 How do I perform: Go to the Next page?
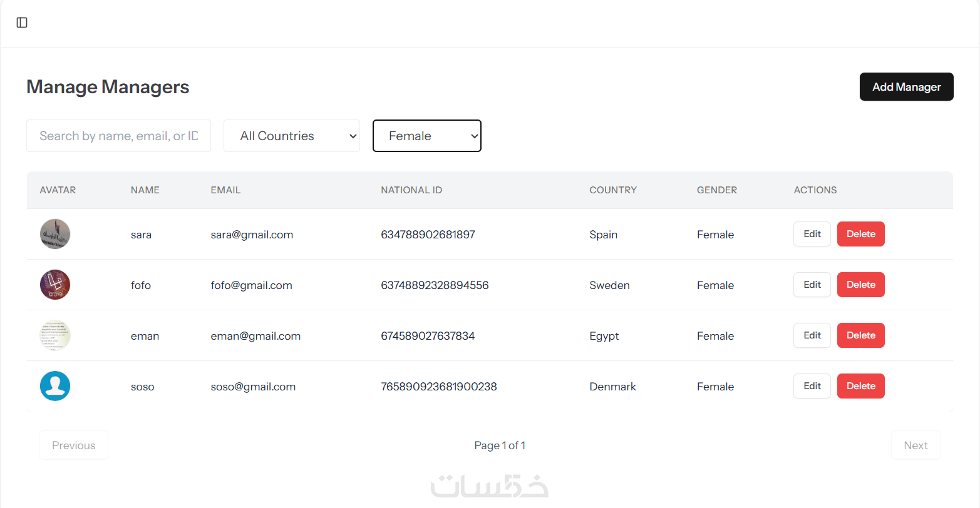coord(916,445)
